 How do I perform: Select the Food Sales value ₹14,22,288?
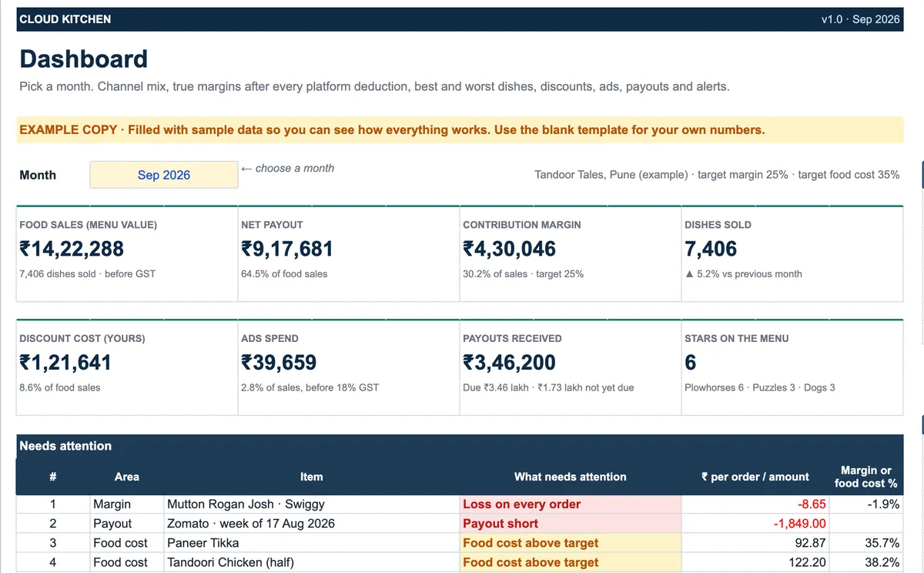(x=72, y=249)
